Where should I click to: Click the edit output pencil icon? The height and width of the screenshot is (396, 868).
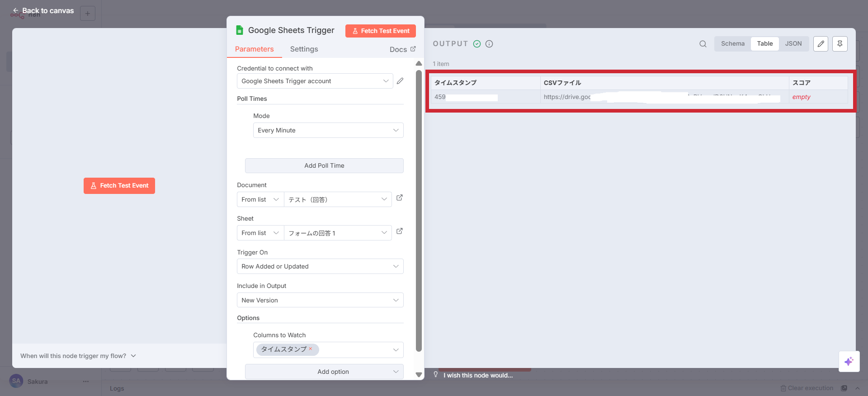click(821, 44)
